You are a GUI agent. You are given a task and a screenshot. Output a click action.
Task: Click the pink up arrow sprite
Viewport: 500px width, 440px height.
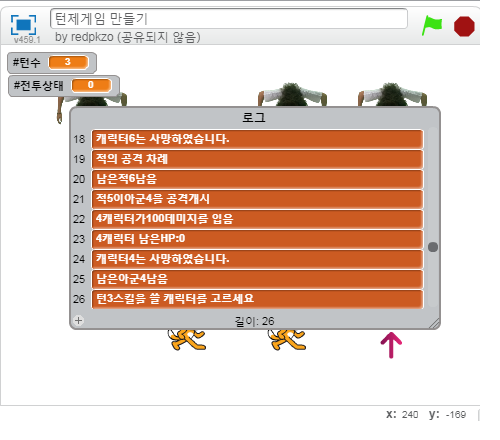pyautogui.click(x=391, y=345)
